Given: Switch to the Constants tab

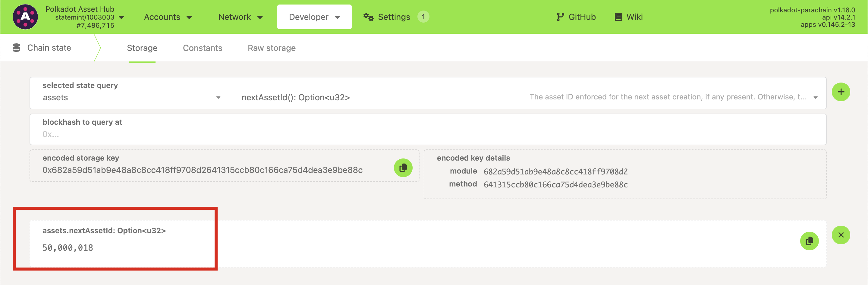Looking at the screenshot, I should [202, 48].
